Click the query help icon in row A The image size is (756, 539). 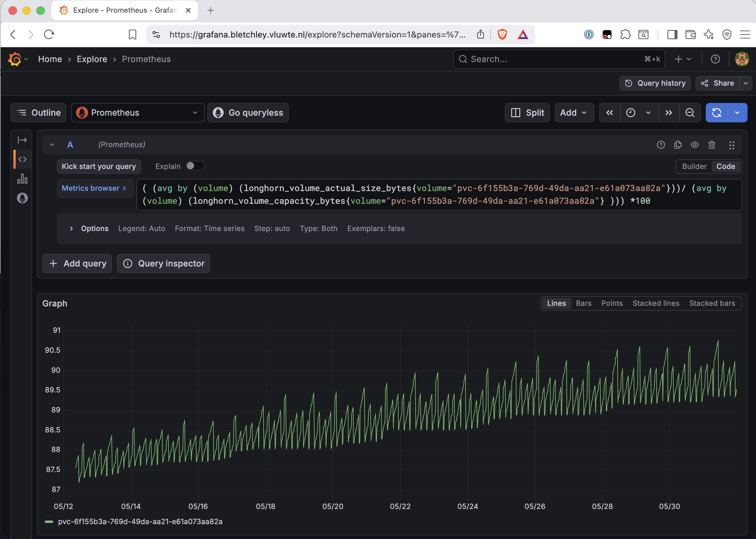660,145
